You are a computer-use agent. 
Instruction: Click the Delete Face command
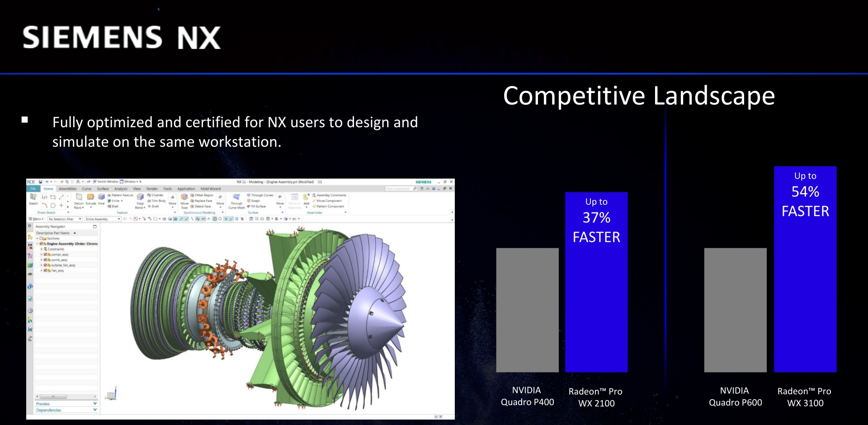pos(200,206)
